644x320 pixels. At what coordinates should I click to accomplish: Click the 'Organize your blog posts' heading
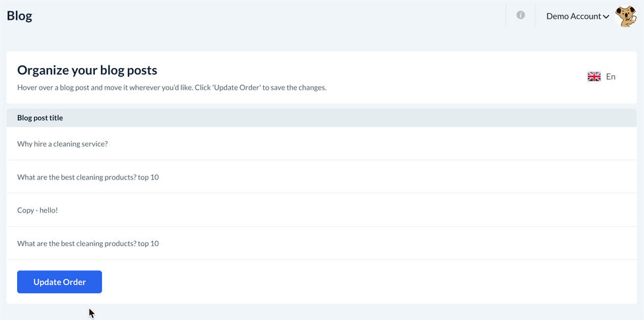[x=87, y=70]
